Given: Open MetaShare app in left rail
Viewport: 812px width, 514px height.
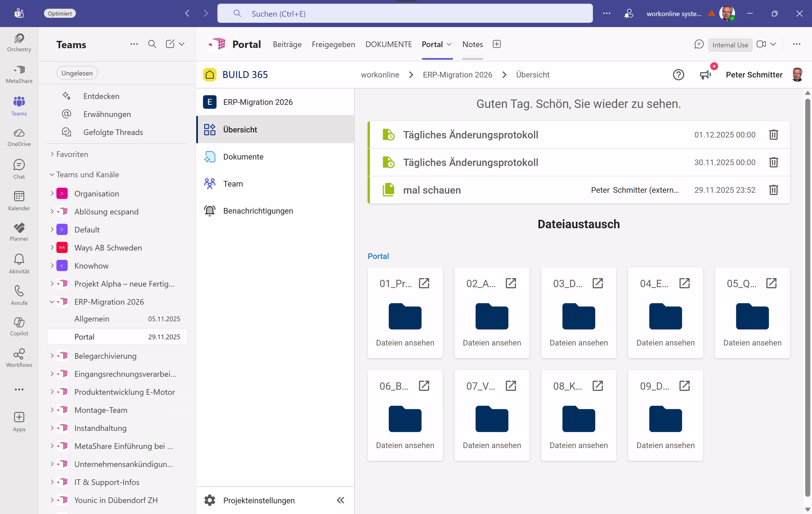Looking at the screenshot, I should click(x=19, y=74).
